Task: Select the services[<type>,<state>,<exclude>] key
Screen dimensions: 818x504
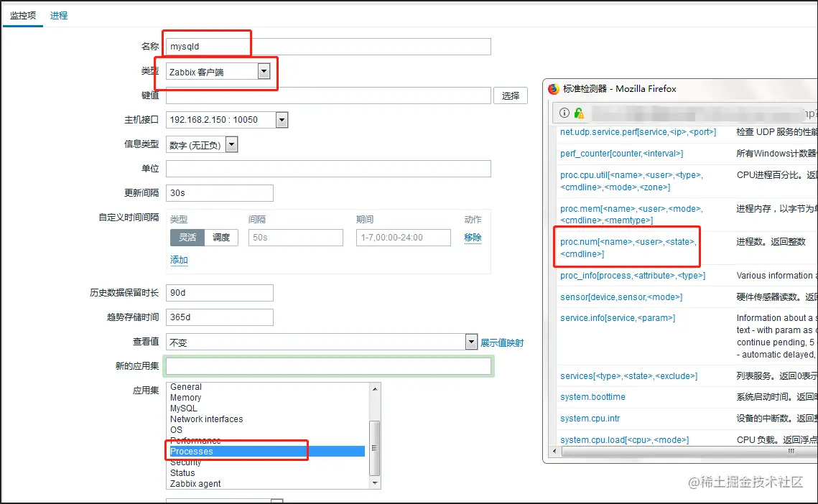Action: 628,376
